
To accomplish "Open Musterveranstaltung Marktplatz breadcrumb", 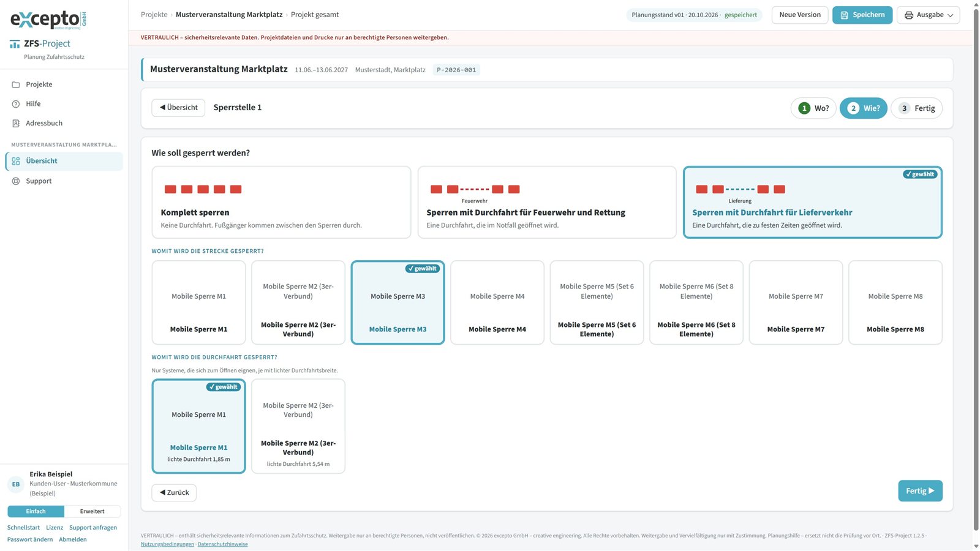I will tap(229, 15).
